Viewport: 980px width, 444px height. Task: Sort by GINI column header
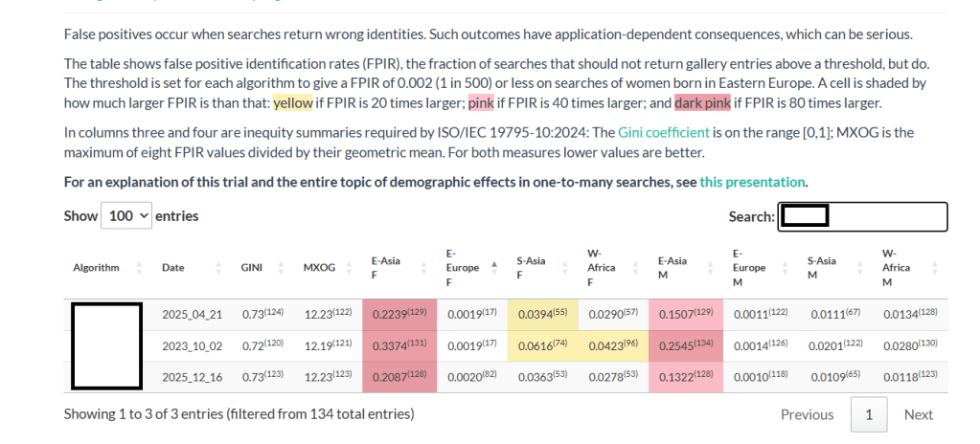tap(251, 268)
